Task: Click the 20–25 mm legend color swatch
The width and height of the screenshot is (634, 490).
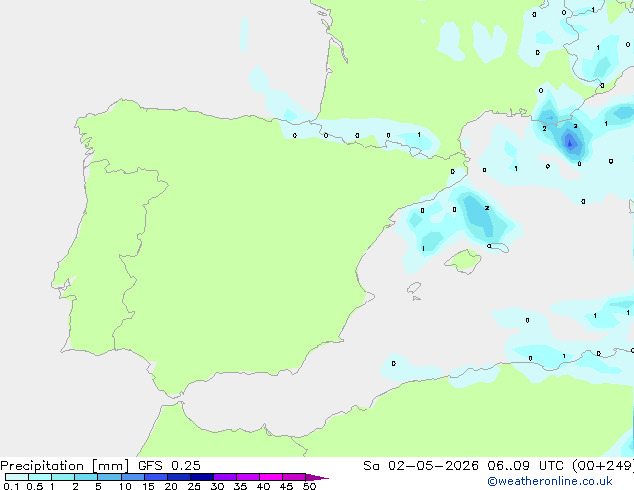Action: [x=179, y=477]
